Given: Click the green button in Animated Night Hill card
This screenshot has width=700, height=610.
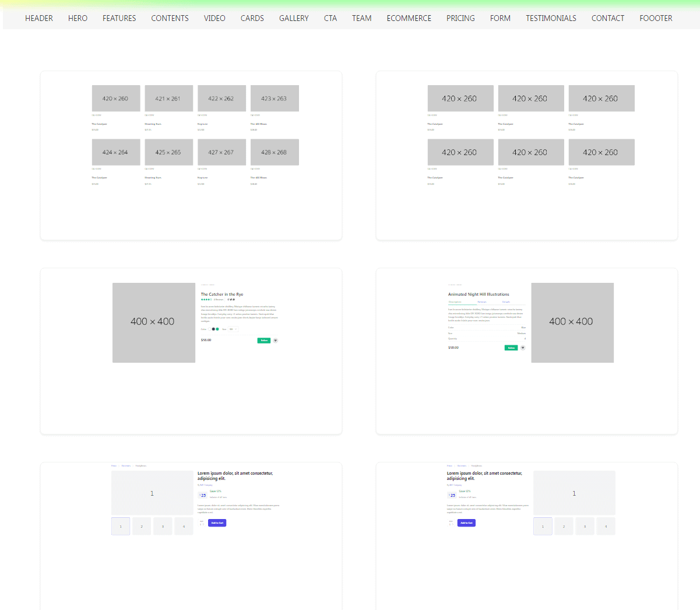Looking at the screenshot, I should point(511,348).
